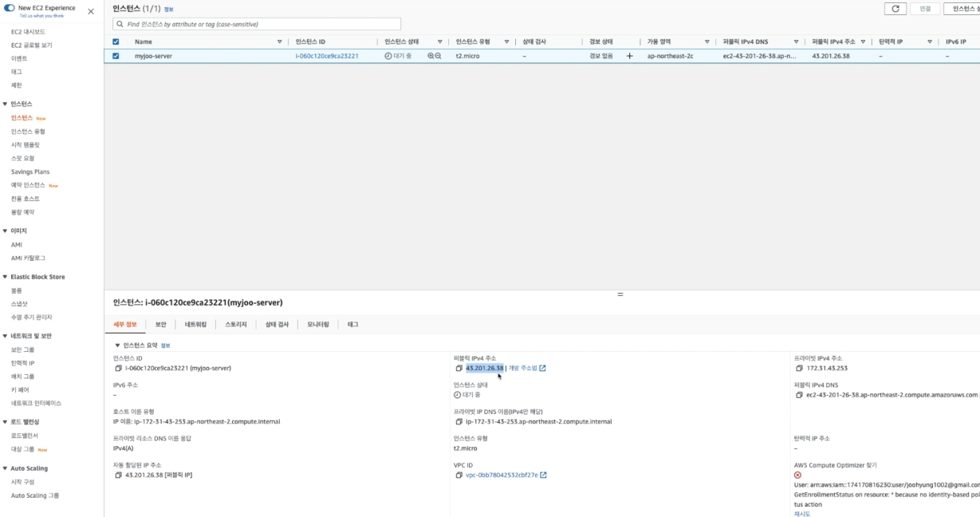Switch to the 태그 tab in details

coord(352,325)
